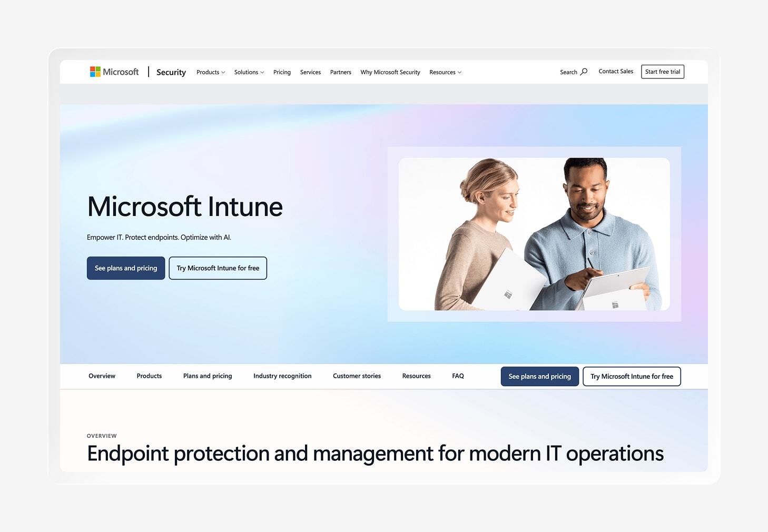
Task: Click the 'Empower IT. Protect endpoints.' tagline
Action: (159, 238)
